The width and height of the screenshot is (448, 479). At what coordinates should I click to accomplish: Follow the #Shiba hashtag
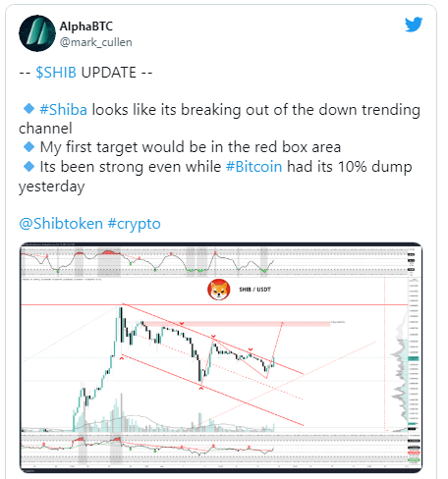pos(64,110)
